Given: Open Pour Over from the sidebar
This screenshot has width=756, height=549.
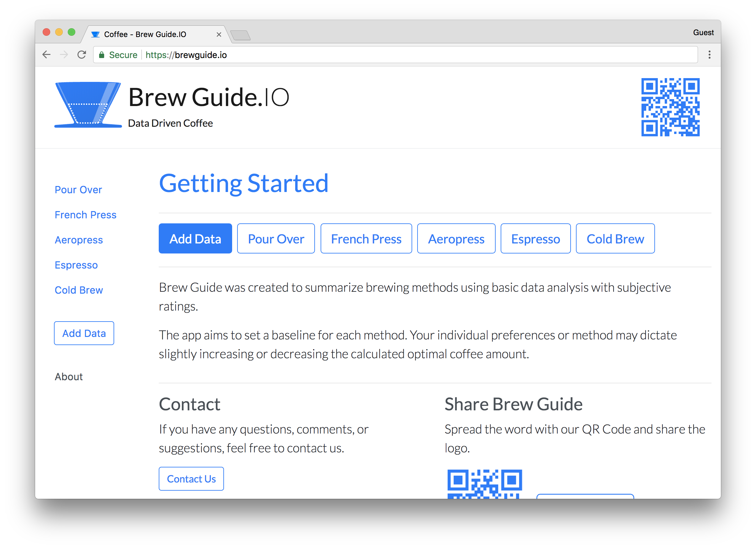Looking at the screenshot, I should 78,189.
